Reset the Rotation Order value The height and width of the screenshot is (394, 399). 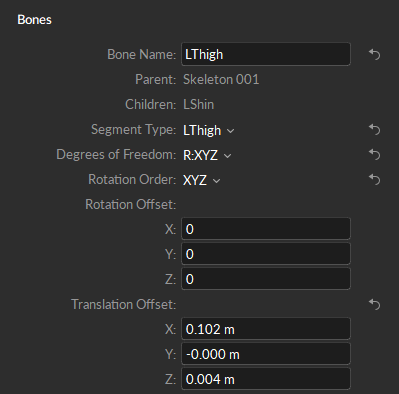pyautogui.click(x=374, y=180)
